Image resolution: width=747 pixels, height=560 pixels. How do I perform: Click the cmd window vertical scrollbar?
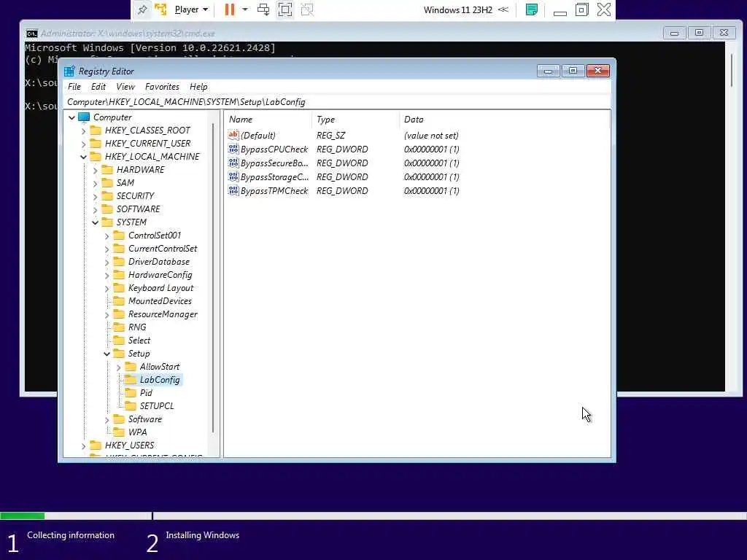tap(732, 69)
